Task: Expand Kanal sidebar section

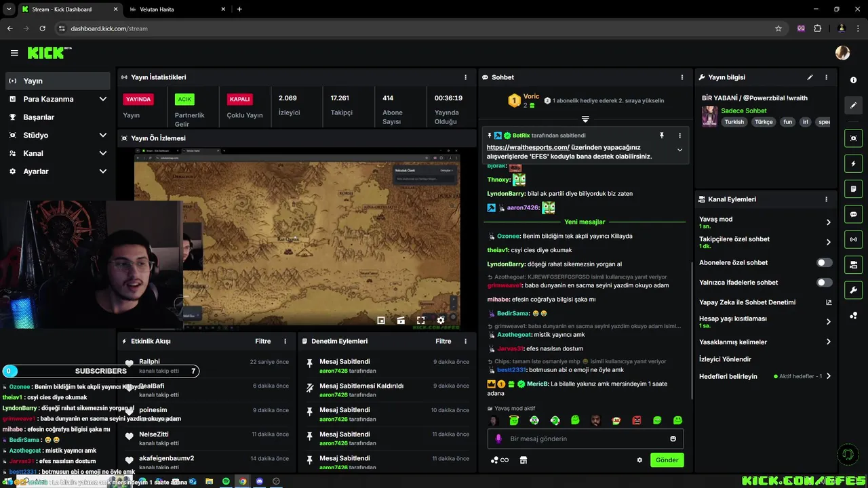Action: pos(103,153)
